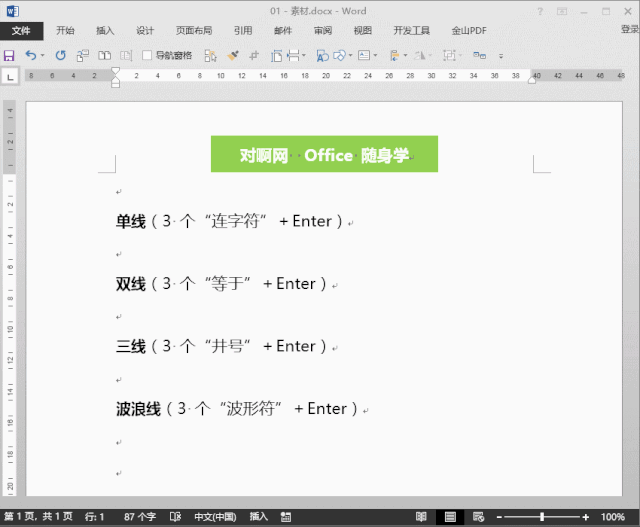Click the first-line indent marker on ruler
The width and height of the screenshot is (640, 527).
[116, 71]
